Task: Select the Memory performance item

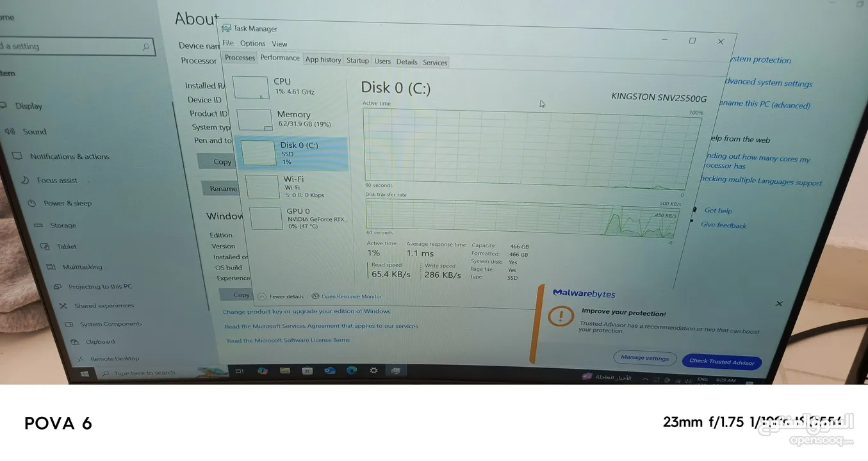Action: click(x=291, y=119)
